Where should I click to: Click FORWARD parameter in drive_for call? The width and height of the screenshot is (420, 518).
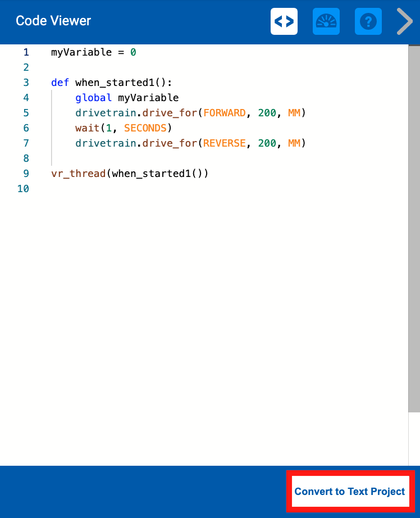click(x=224, y=113)
